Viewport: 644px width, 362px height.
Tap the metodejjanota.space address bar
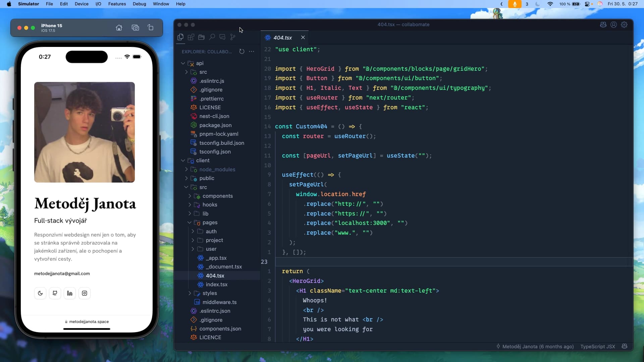point(87,321)
